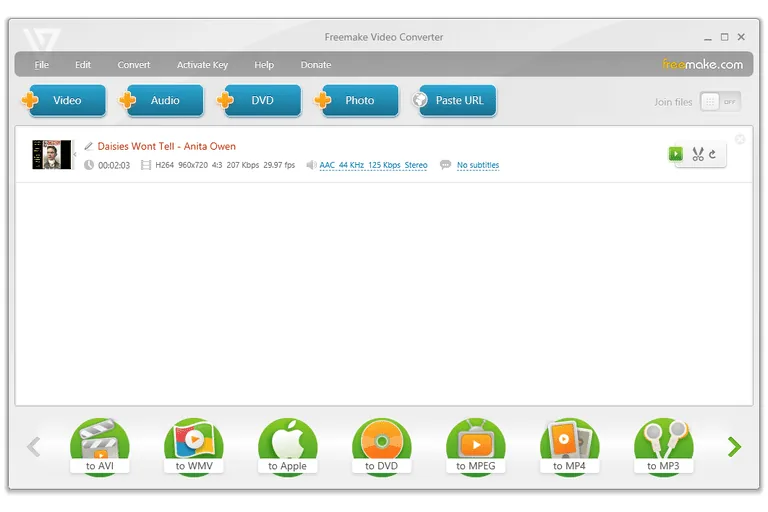768x512 pixels.
Task: Click the Paste URL button
Action: [454, 100]
